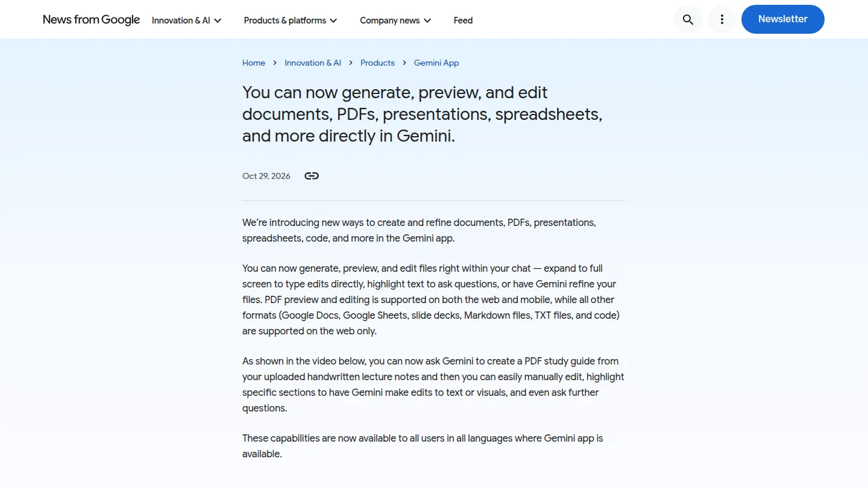Open the search magnifier icon
Image resolution: width=868 pixels, height=488 pixels.
[x=688, y=19]
